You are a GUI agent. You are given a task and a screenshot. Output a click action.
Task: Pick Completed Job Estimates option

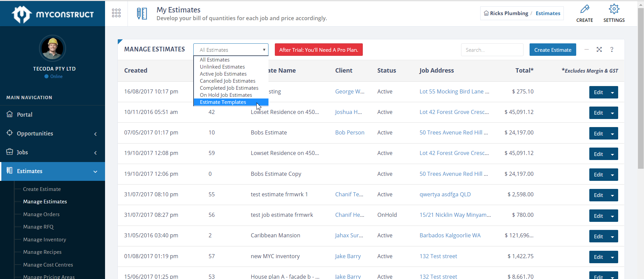(x=231, y=88)
